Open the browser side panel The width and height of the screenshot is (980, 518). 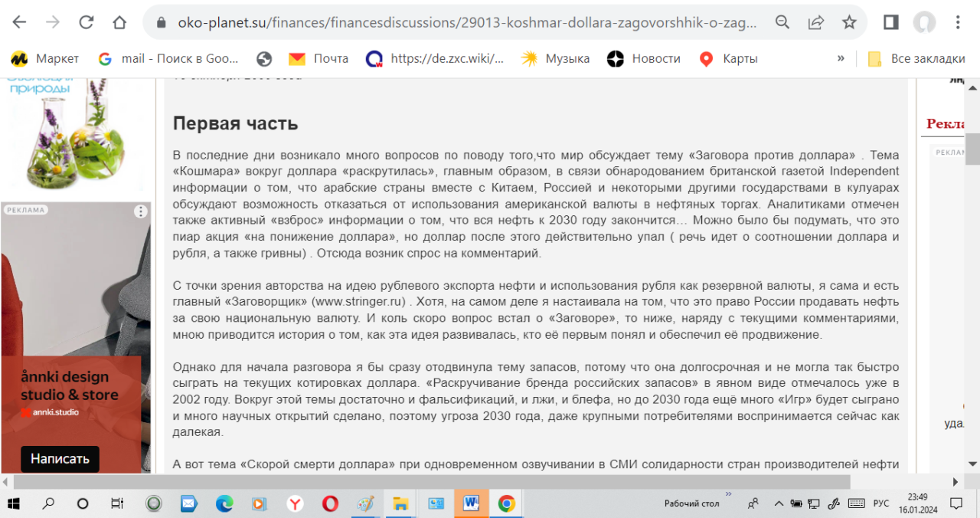pos(890,22)
